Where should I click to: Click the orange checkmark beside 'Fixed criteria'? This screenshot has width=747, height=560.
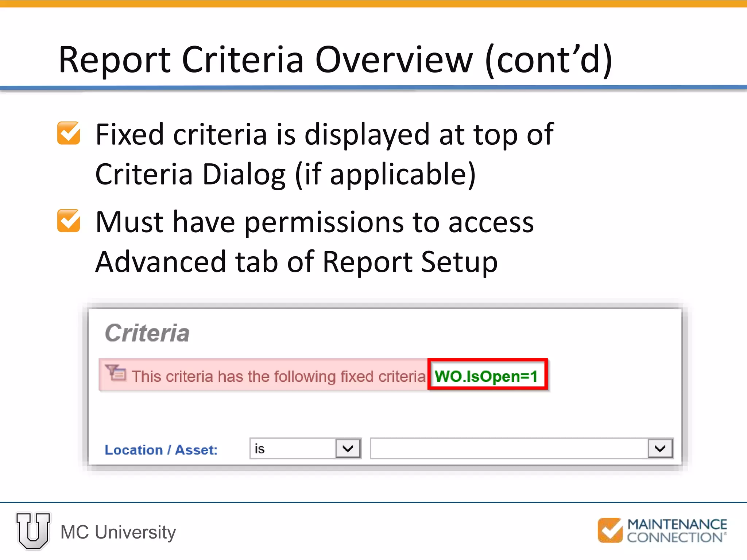(x=69, y=133)
